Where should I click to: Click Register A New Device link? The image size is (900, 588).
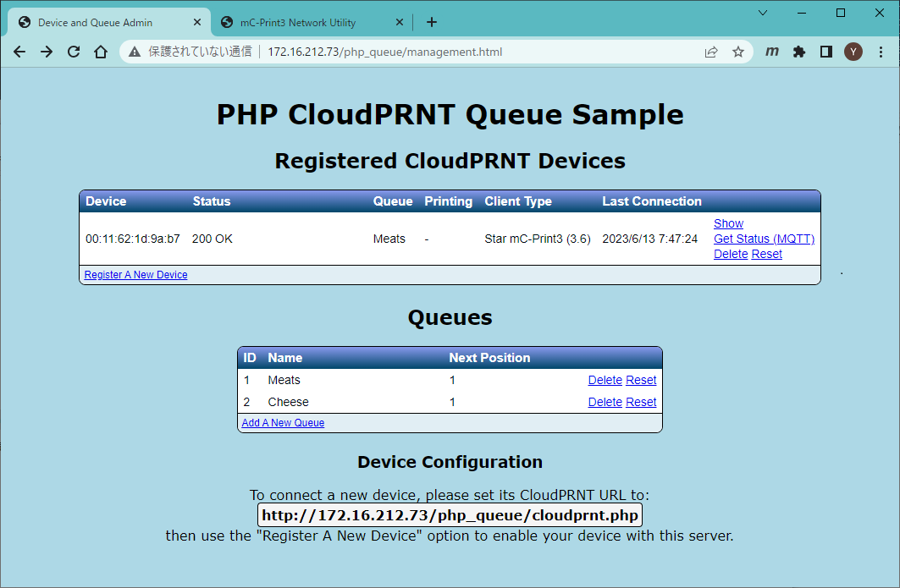pos(136,275)
